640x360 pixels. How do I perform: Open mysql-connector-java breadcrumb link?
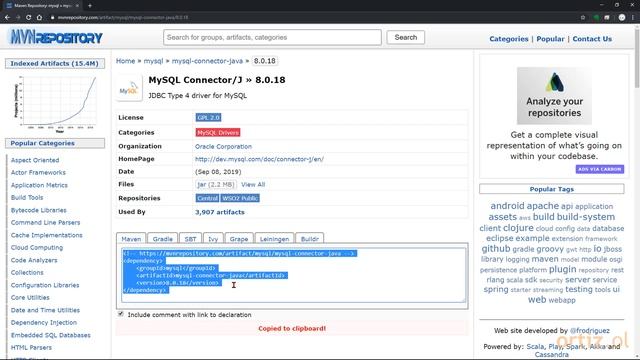pyautogui.click(x=207, y=61)
